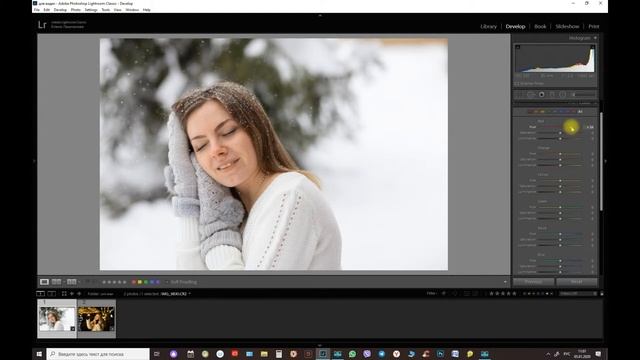Go to Grid view from filmstrip bar
Screen dimensions: 640x360
(x=64, y=293)
